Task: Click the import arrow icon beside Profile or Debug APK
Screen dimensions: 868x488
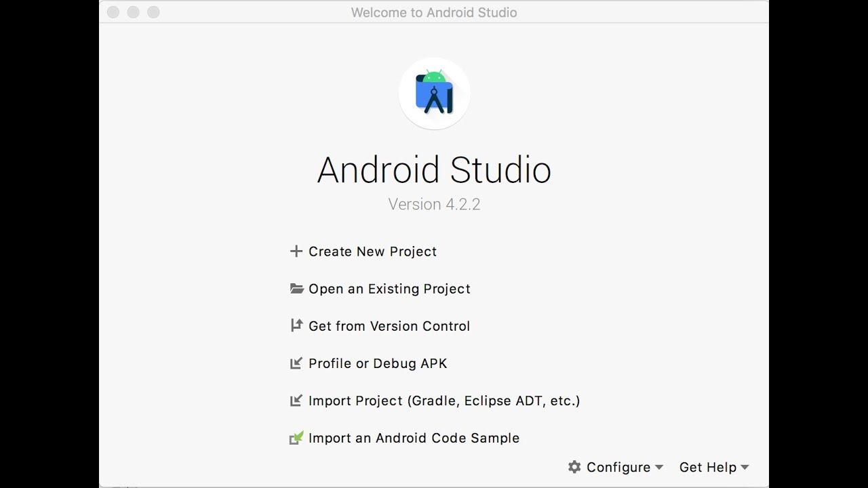Action: pyautogui.click(x=296, y=363)
